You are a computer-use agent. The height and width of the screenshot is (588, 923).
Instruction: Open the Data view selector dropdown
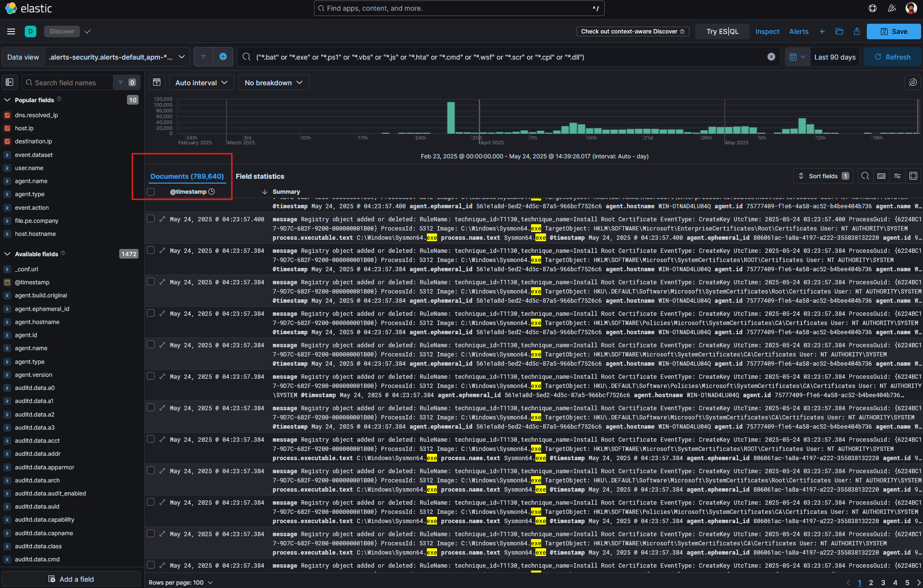[117, 57]
